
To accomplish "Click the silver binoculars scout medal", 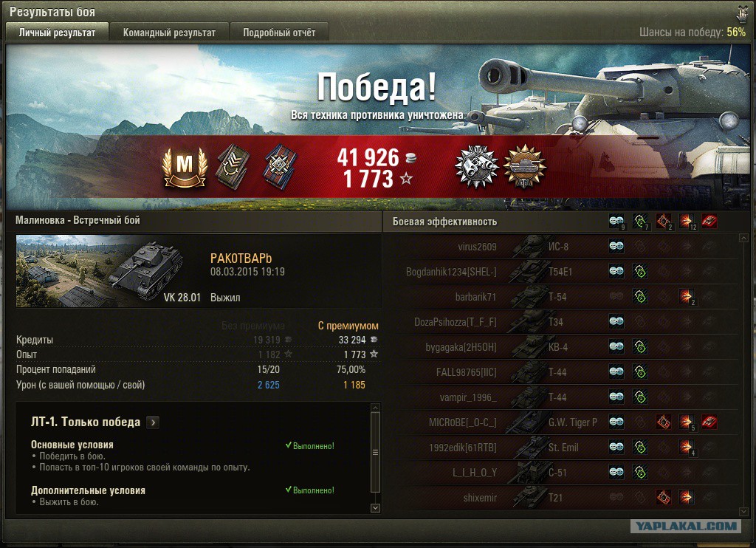I will 476,166.
